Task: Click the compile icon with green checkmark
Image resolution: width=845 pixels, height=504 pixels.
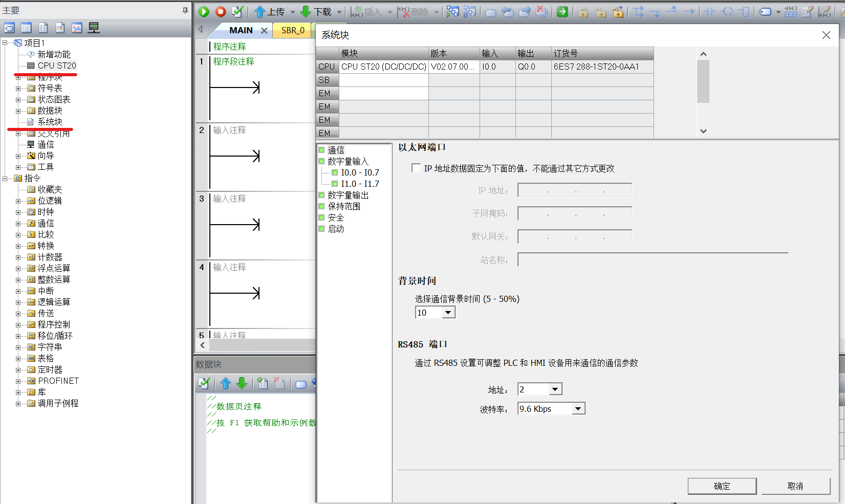Action: point(237,12)
